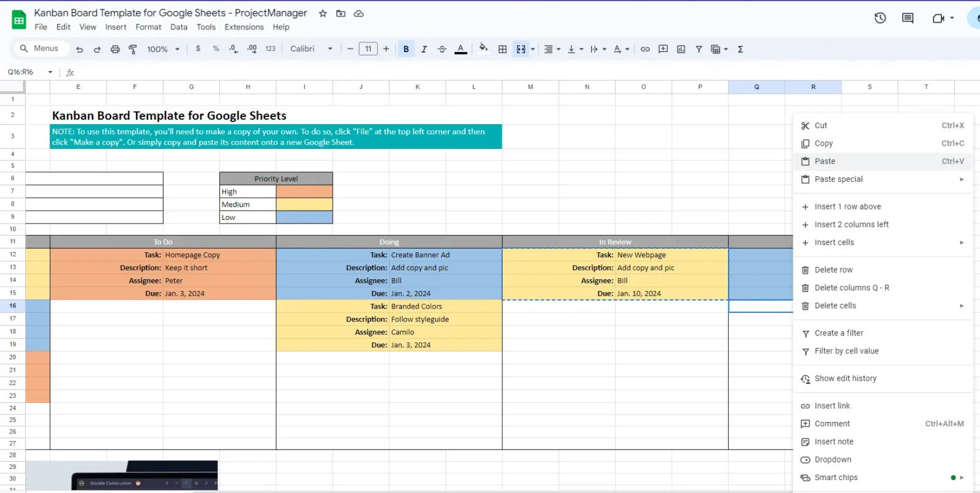Choose Cut in context menu
This screenshot has width=980, height=493.
(883, 126)
